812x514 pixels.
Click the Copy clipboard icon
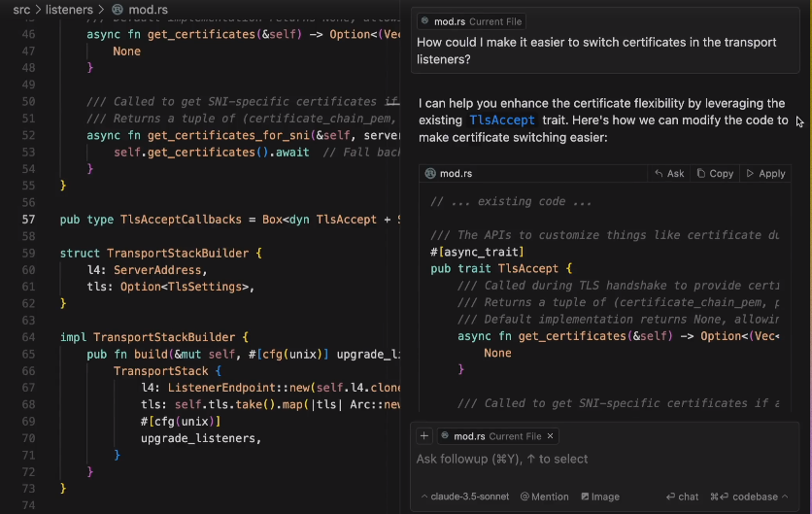tap(701, 174)
